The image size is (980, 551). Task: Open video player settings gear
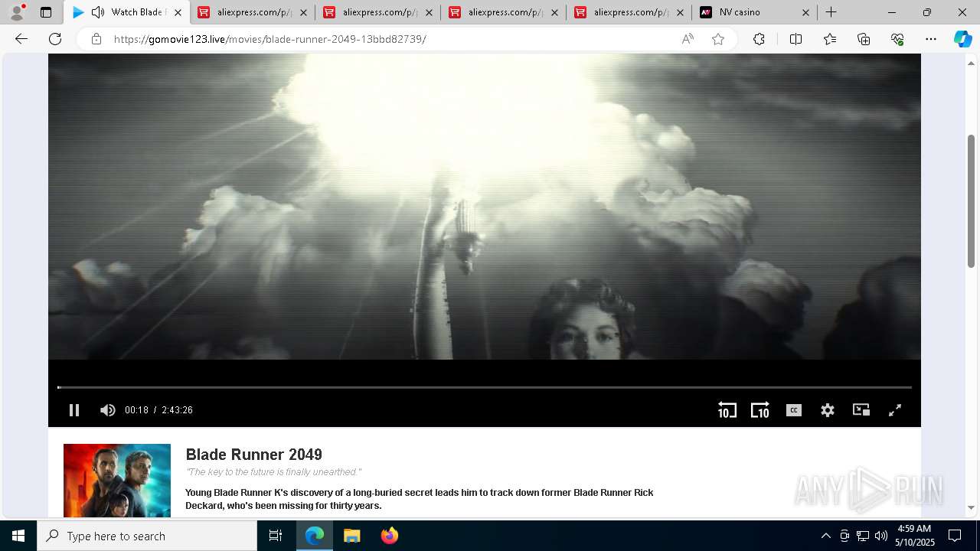[828, 410]
